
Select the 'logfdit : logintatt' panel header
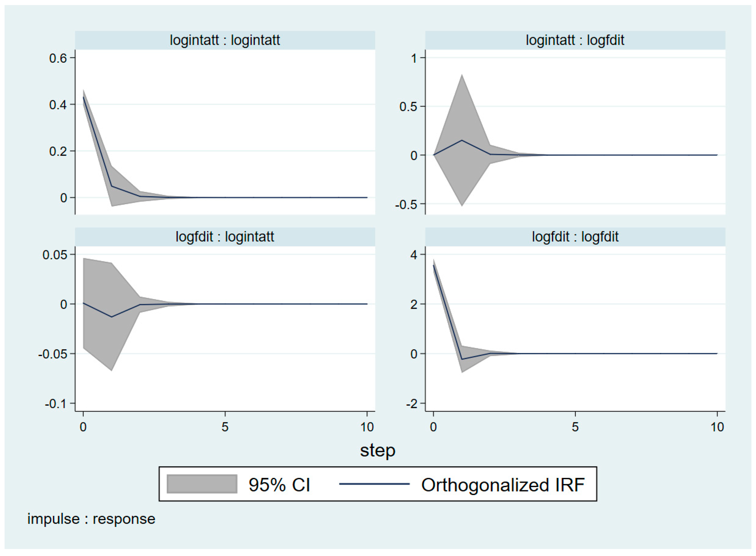tap(225, 237)
